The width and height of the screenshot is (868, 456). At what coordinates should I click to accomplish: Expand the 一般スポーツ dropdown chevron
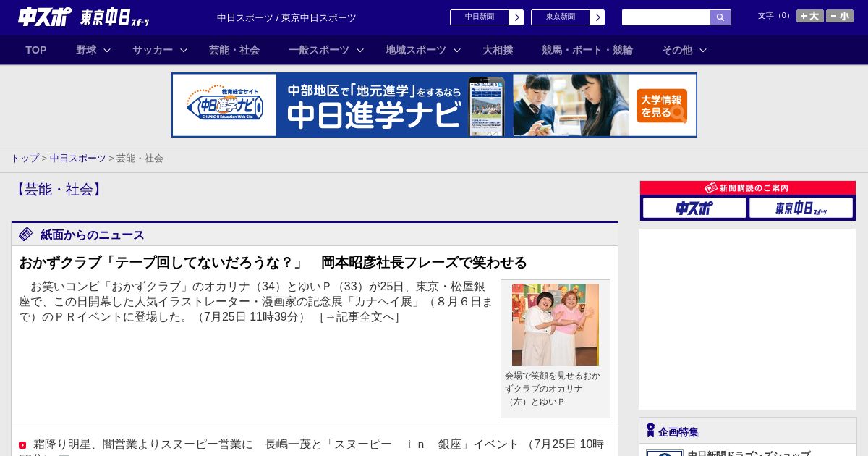(x=360, y=50)
